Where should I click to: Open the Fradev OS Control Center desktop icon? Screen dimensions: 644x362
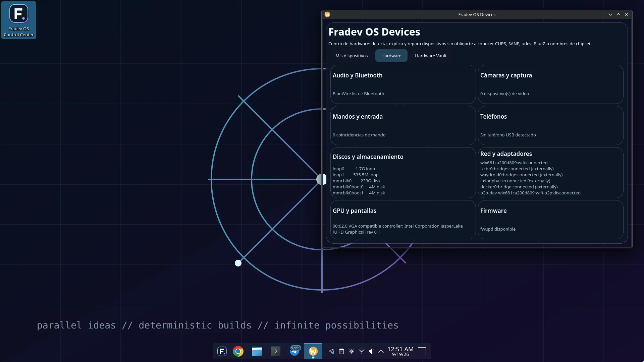point(19,20)
